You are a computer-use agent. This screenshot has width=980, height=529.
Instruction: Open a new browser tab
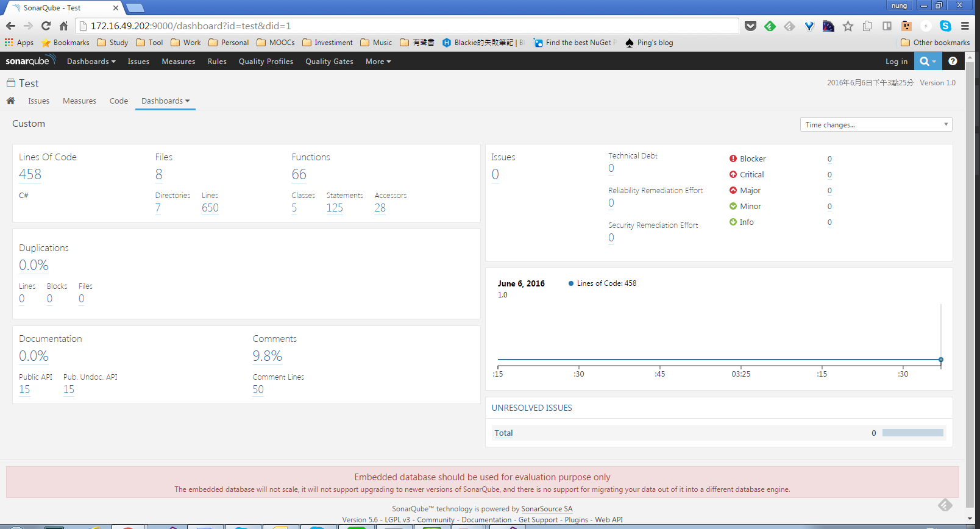tap(135, 8)
